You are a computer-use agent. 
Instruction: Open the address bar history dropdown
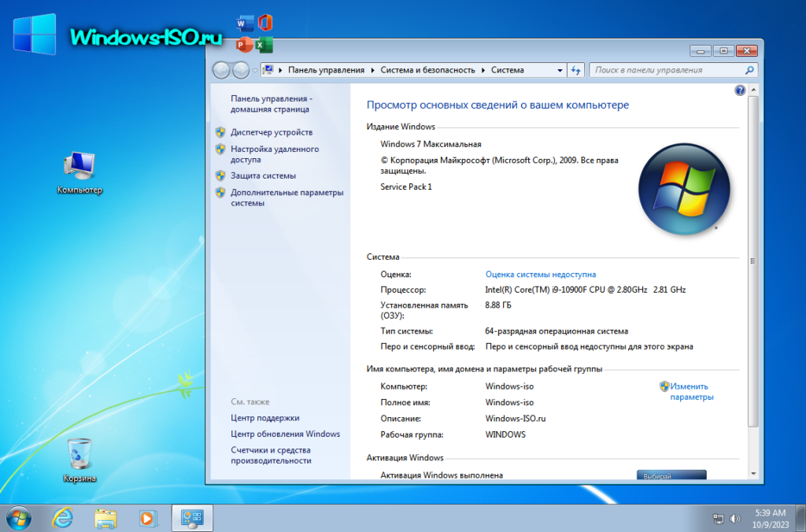[560, 70]
